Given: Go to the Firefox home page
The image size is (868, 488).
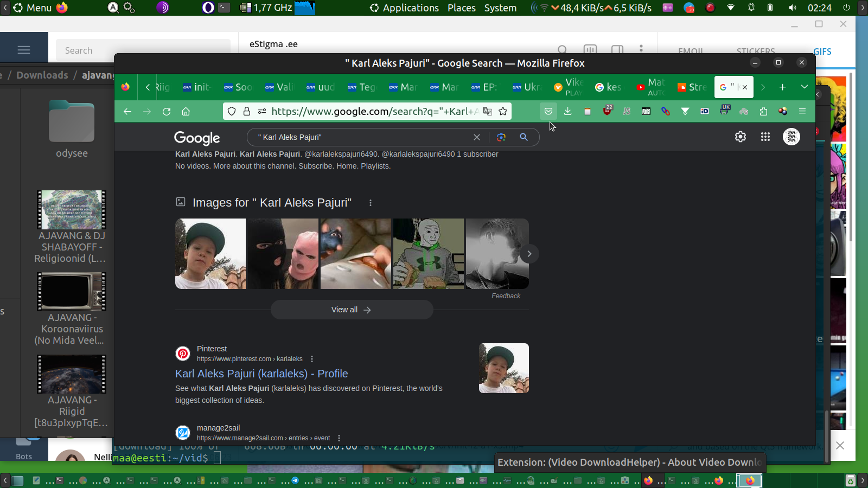Looking at the screenshot, I should [186, 111].
